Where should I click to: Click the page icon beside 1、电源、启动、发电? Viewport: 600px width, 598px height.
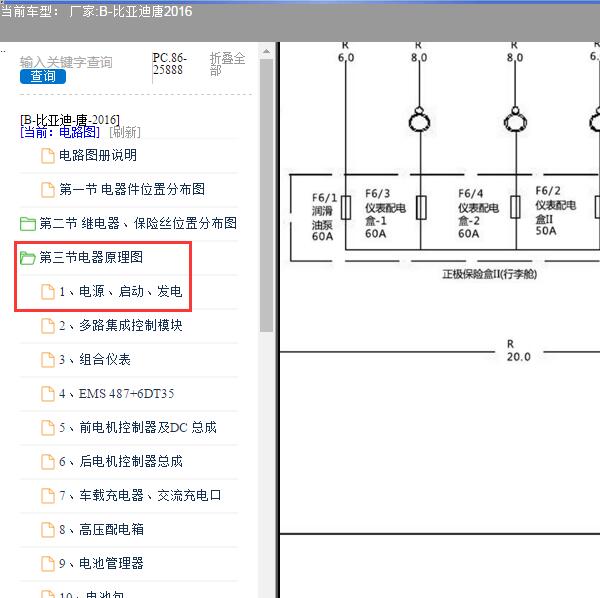pos(48,292)
